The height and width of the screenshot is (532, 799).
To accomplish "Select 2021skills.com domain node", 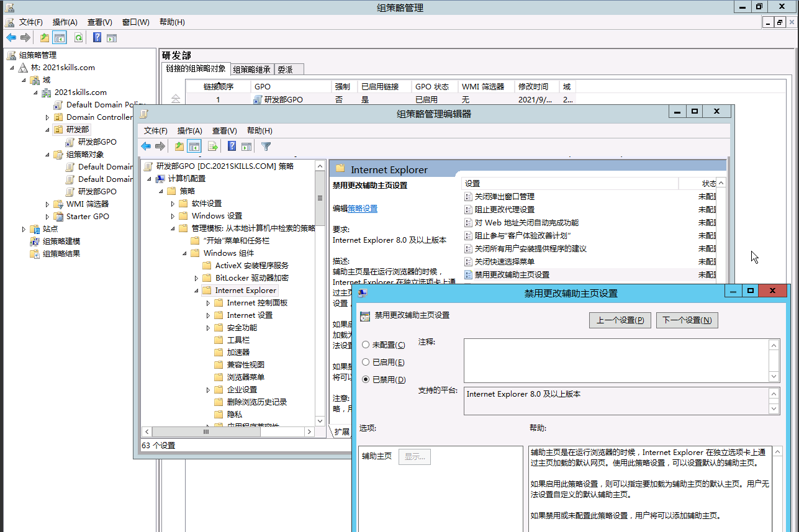I will (x=80, y=92).
